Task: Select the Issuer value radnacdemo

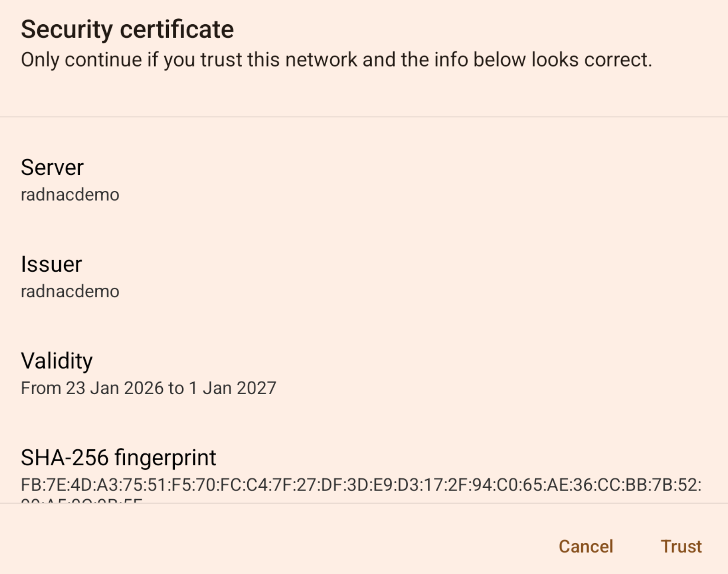Action: coord(70,290)
